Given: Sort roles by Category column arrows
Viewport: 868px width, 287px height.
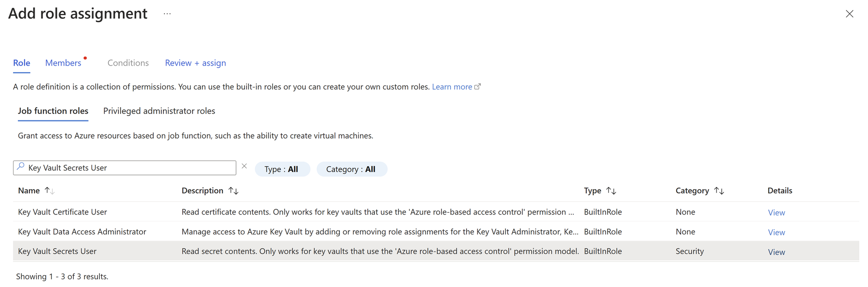Looking at the screenshot, I should 719,191.
